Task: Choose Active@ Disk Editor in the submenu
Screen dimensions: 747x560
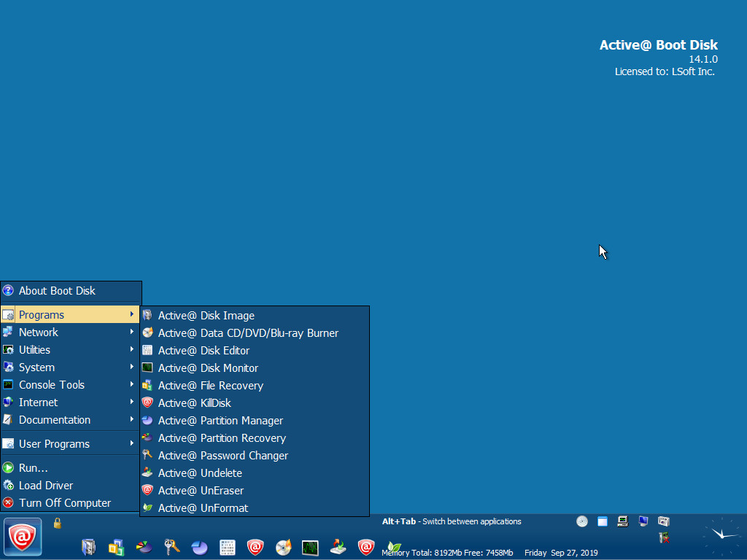Action: 255,351
